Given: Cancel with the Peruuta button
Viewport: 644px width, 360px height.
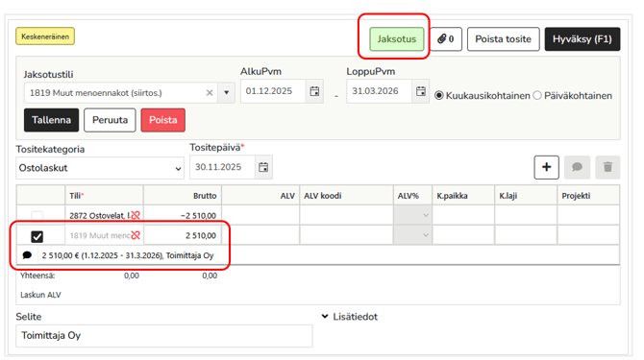Looking at the screenshot, I should (110, 120).
